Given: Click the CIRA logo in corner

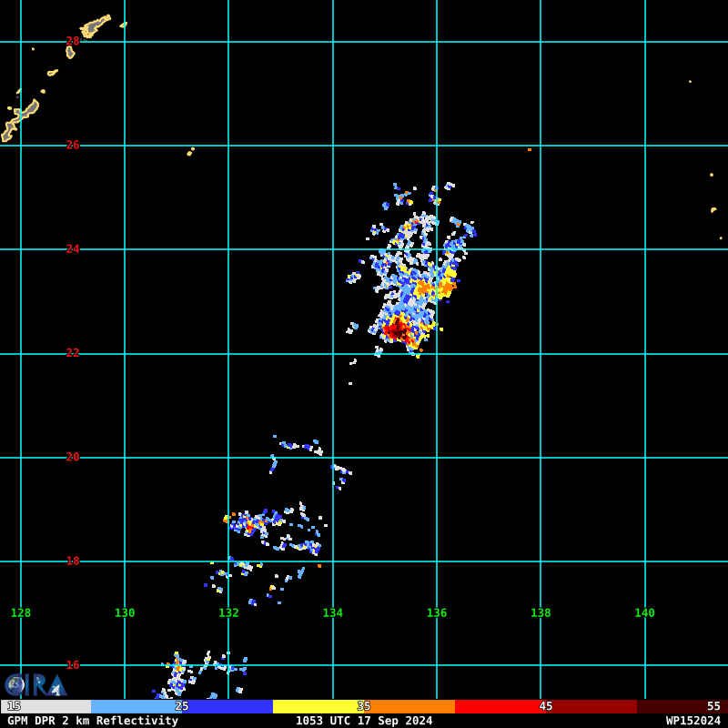Looking at the screenshot, I should pos(35,685).
